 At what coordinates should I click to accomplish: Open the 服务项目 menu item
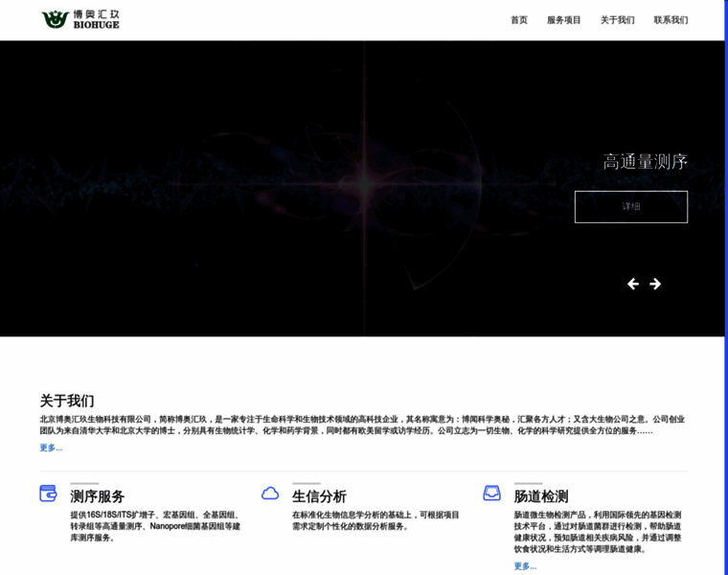tap(563, 20)
